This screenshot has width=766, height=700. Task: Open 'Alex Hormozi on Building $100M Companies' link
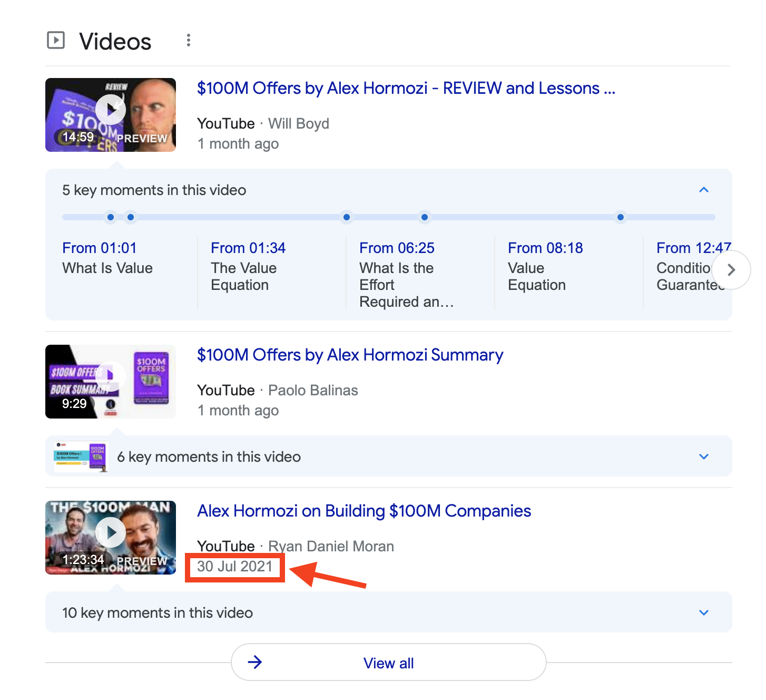pyautogui.click(x=364, y=511)
